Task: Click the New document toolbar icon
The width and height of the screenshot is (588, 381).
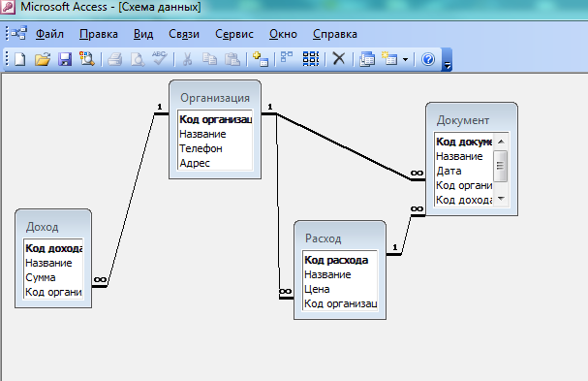Action: (20, 59)
